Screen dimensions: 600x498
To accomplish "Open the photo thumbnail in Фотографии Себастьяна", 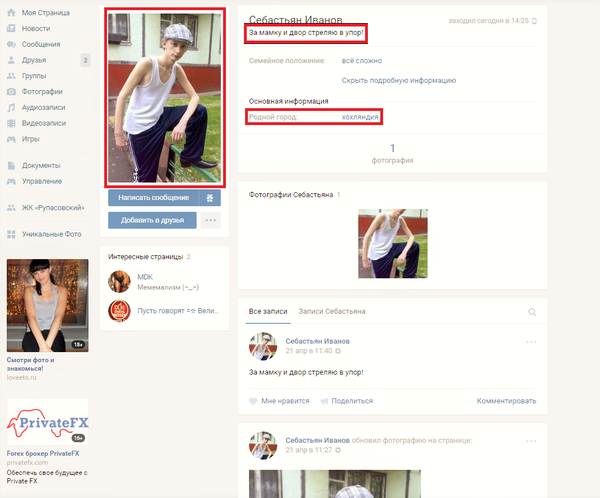I will [393, 243].
